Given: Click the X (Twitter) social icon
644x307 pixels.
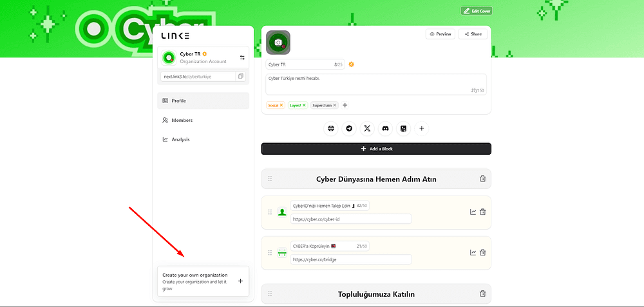Looking at the screenshot, I should [x=367, y=129].
